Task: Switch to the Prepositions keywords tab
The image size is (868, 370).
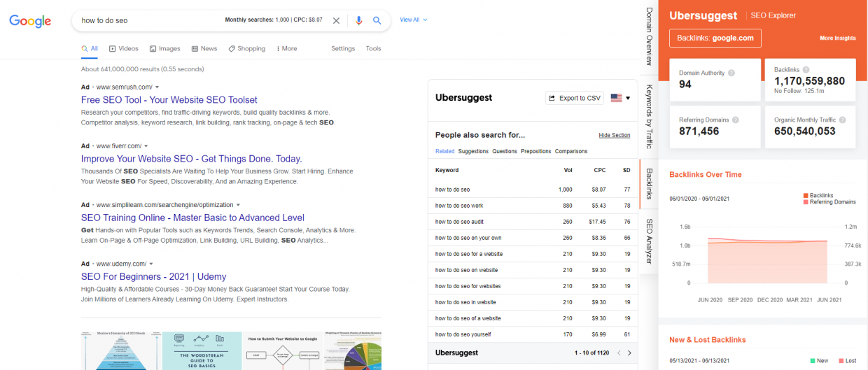Action: 536,151
